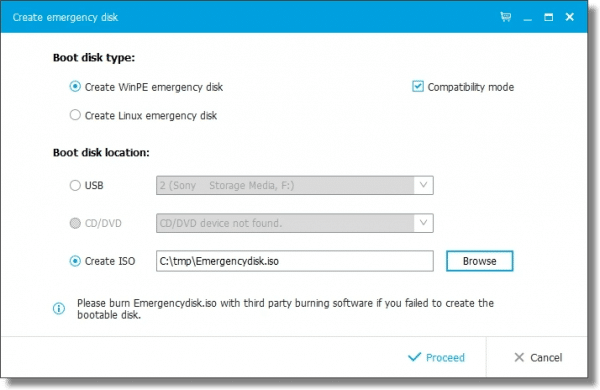600x390 pixels.
Task: Choose USB as boot disk location
Action: click(75, 186)
